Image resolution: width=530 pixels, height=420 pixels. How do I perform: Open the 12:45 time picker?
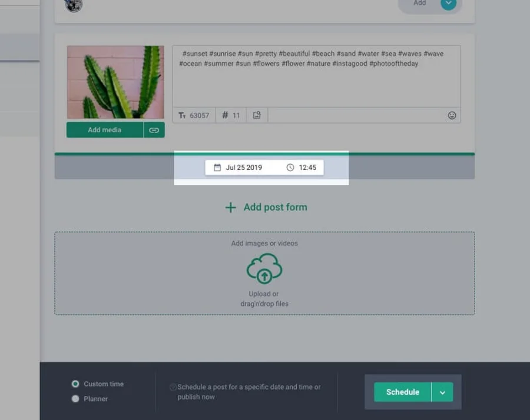point(307,168)
